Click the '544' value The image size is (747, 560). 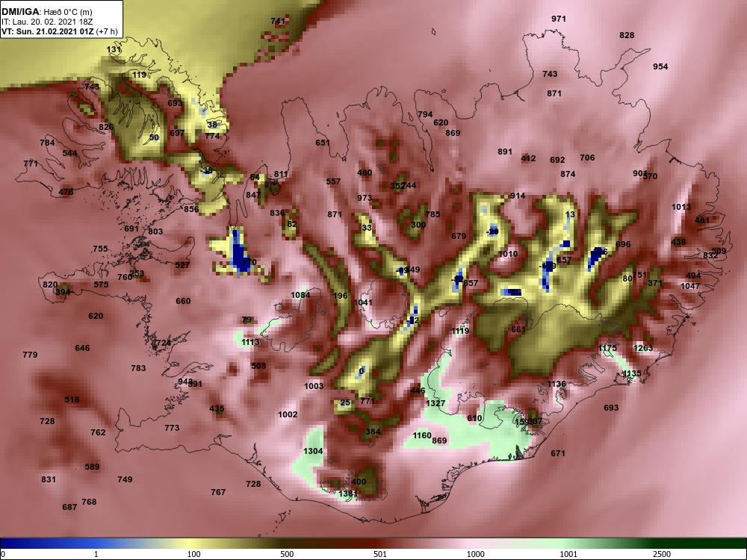(x=69, y=153)
